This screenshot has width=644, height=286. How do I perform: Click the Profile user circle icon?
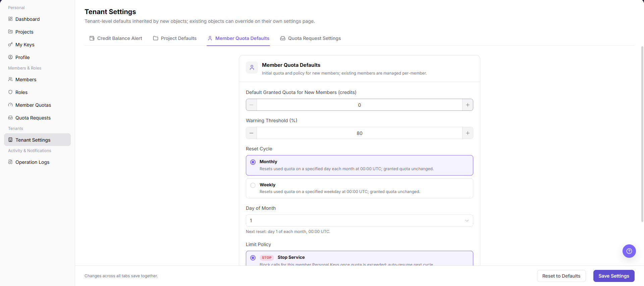click(10, 57)
